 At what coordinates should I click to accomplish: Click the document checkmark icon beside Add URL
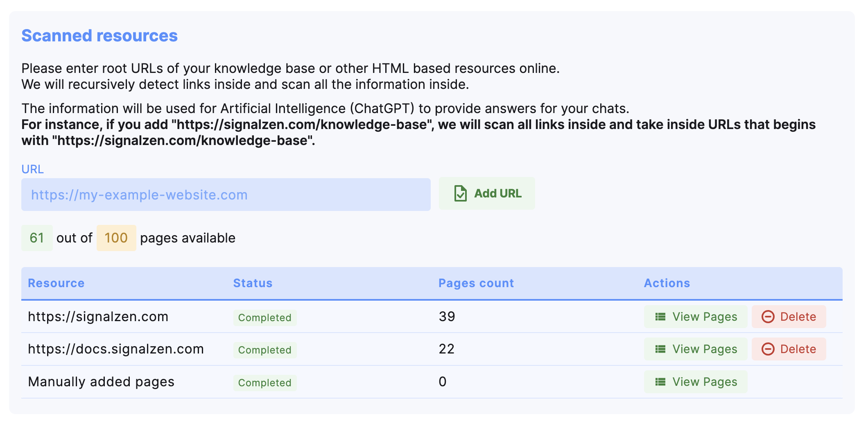pos(460,193)
